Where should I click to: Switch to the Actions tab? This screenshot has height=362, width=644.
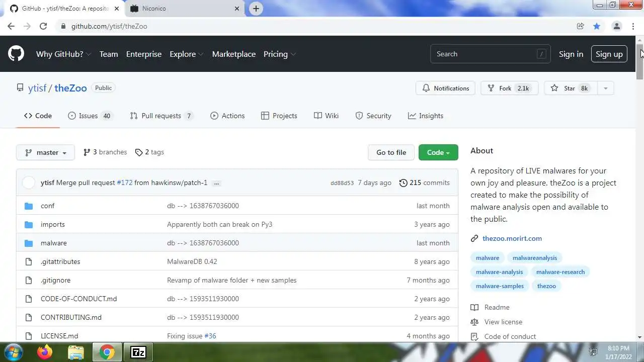227,116
